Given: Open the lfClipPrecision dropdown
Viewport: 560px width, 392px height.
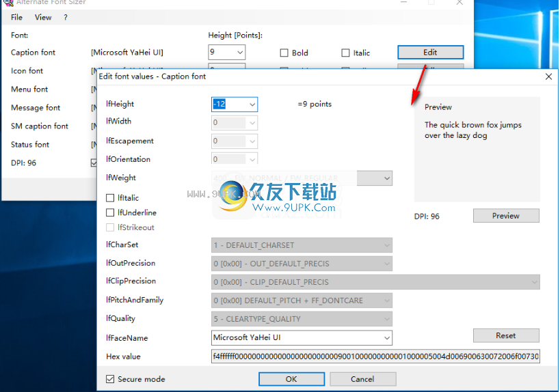Looking at the screenshot, I should point(375,282).
